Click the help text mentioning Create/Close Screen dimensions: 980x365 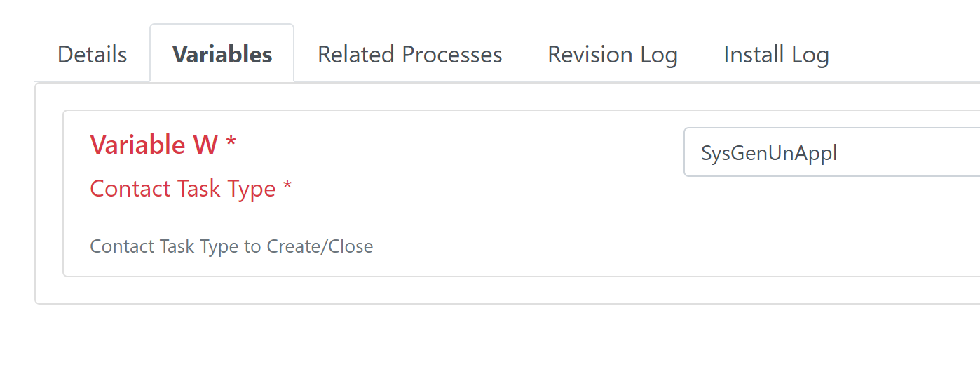pyautogui.click(x=231, y=246)
